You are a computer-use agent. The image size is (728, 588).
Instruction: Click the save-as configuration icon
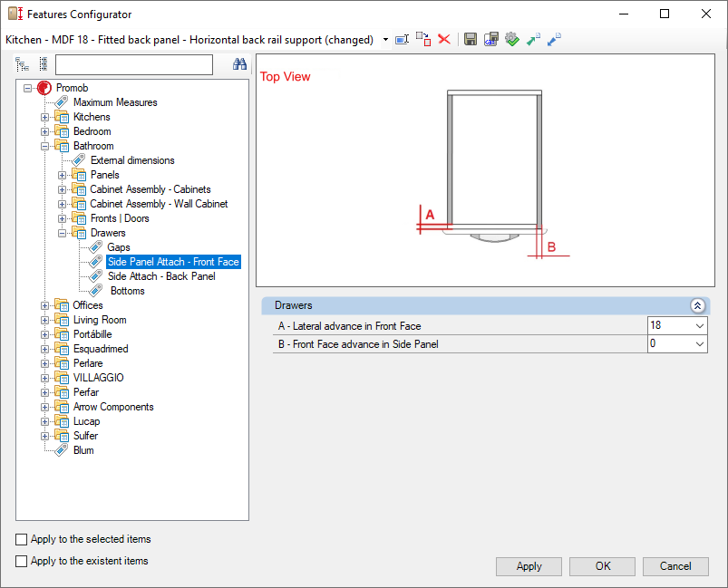click(490, 40)
